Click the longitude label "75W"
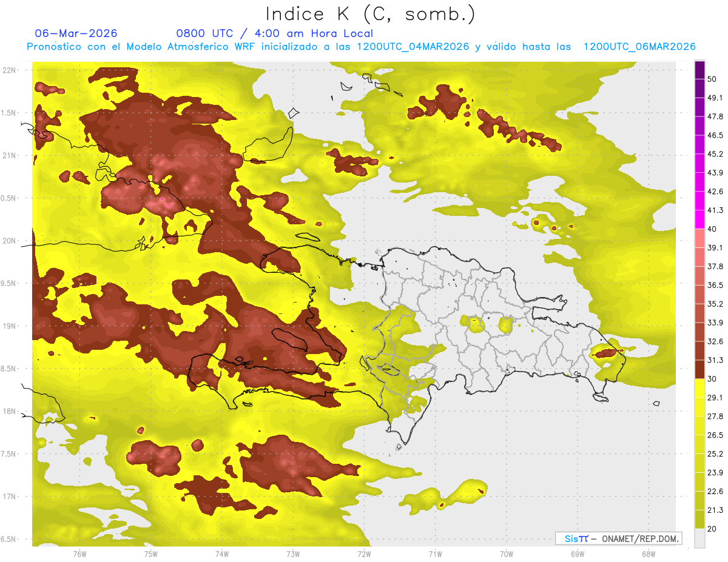Image resolution: width=728 pixels, height=562 pixels. pyautogui.click(x=151, y=553)
